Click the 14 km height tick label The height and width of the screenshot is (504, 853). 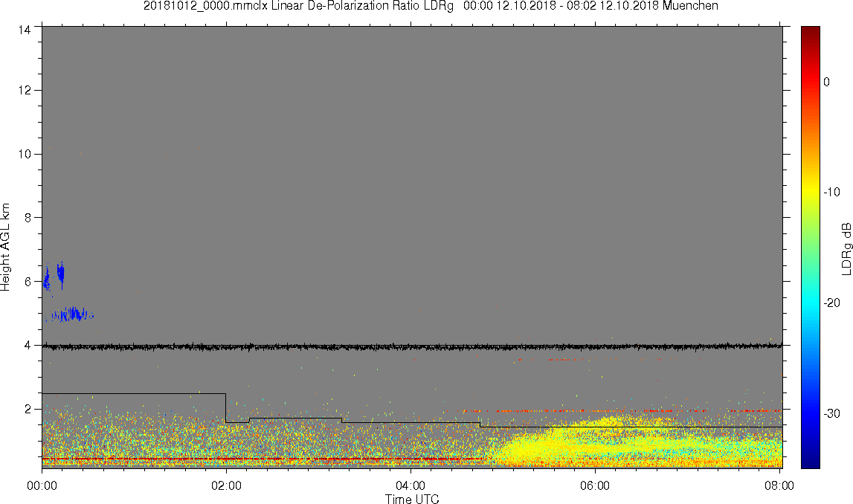tap(24, 30)
